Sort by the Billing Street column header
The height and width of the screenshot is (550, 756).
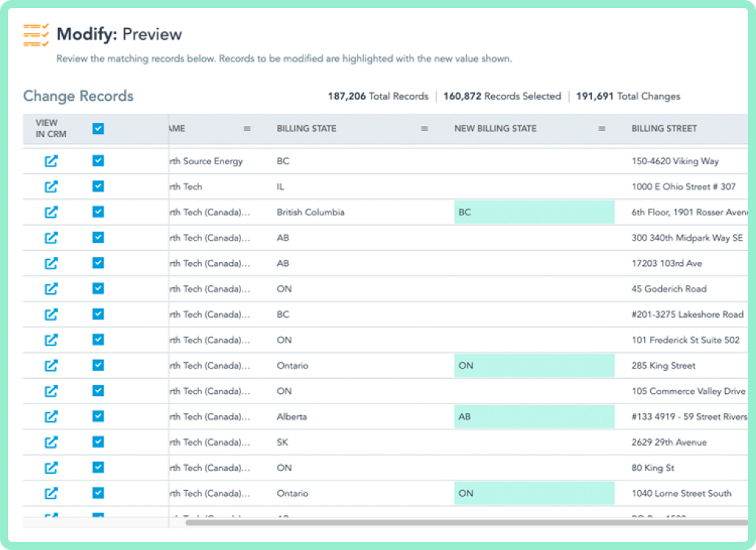click(664, 129)
